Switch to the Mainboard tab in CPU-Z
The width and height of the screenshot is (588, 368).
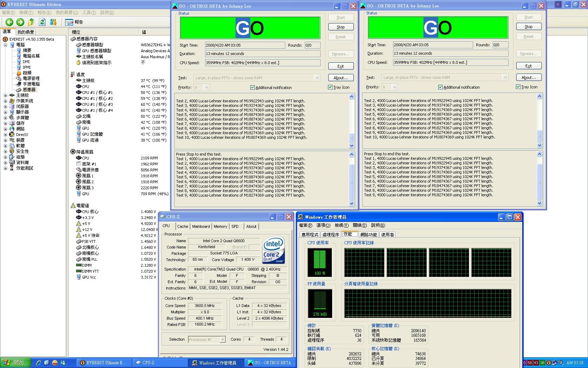[x=201, y=226]
